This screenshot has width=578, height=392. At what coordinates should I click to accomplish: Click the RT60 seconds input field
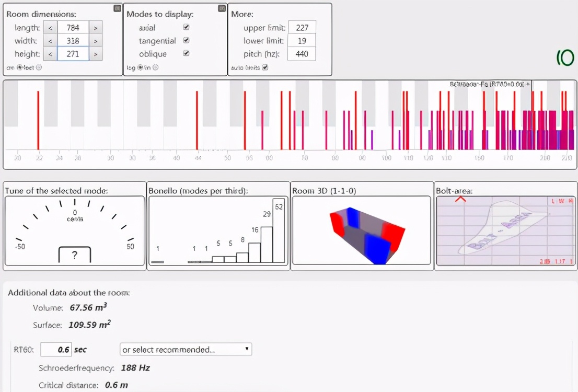click(x=56, y=350)
